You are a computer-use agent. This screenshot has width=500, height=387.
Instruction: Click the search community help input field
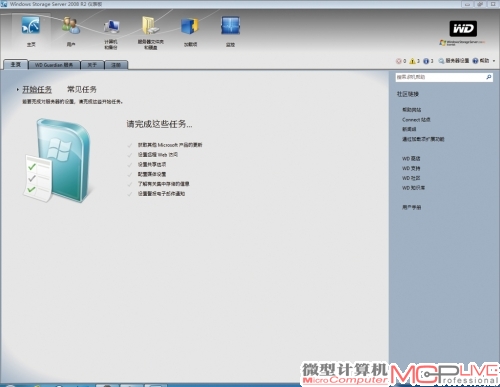[x=440, y=77]
